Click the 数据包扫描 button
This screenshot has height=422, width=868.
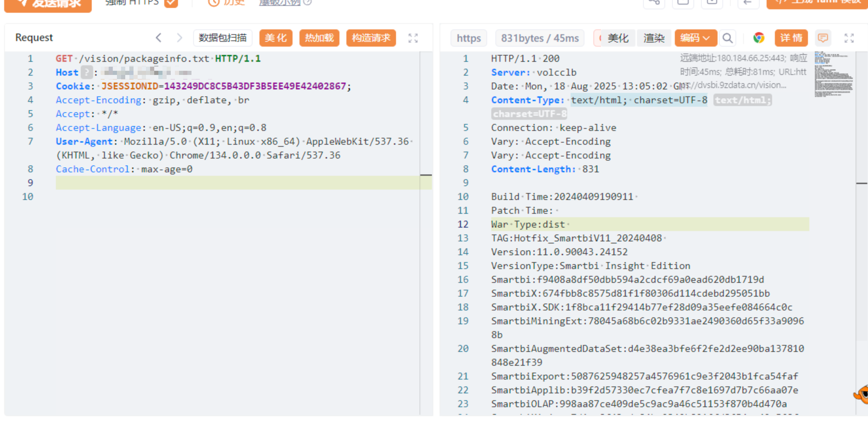[223, 38]
